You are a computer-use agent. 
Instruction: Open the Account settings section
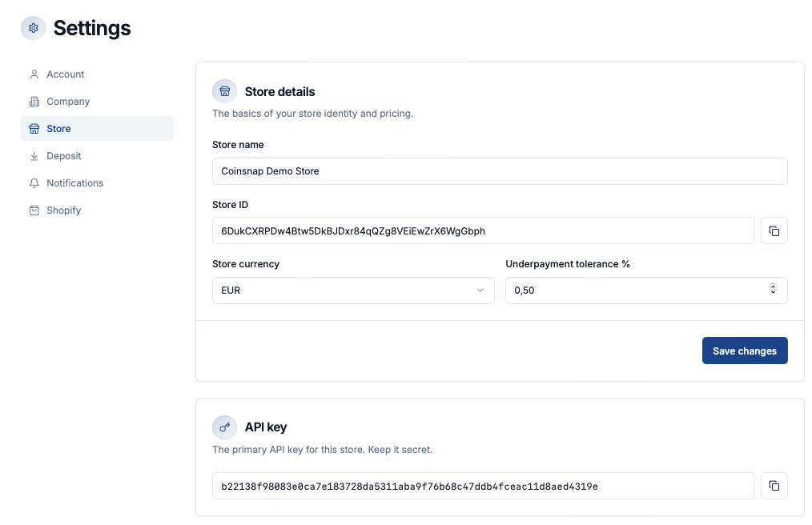point(98,74)
